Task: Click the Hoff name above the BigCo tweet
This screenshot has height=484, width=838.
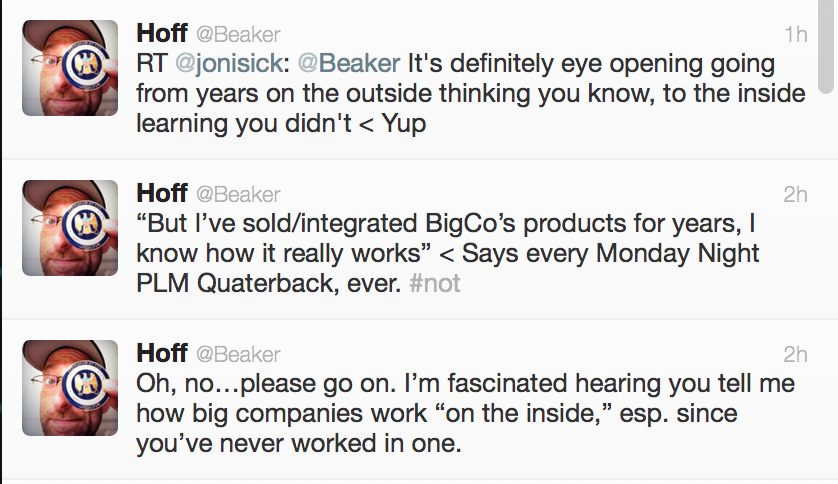Action: click(162, 193)
